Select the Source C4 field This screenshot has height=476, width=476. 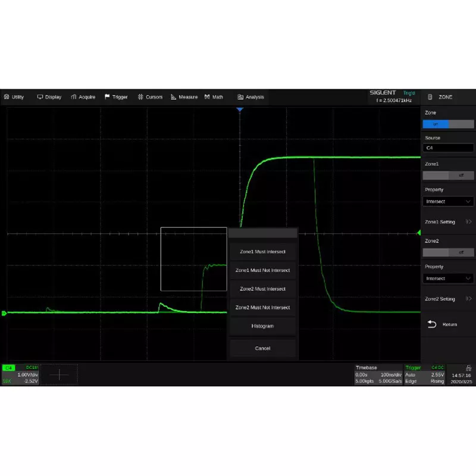point(448,148)
